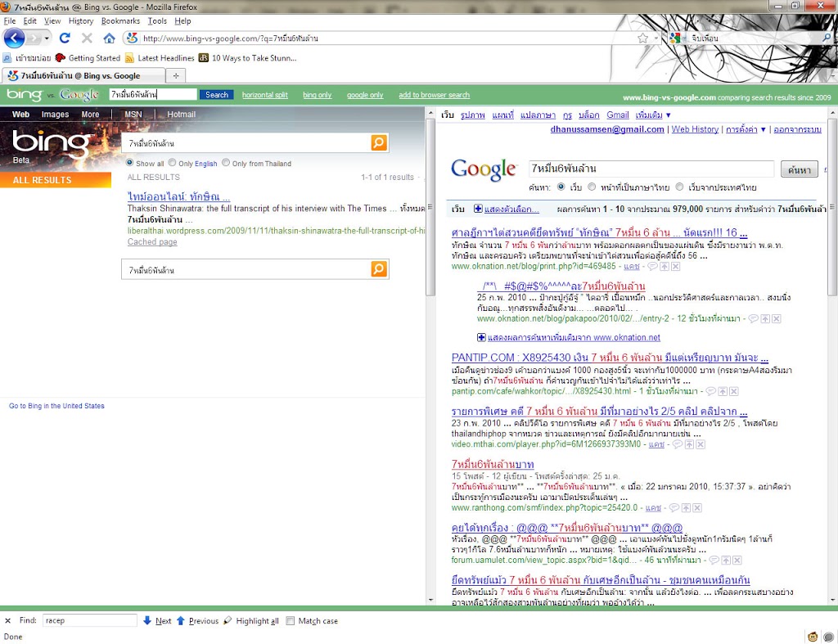Viewport: 838px width, 644px height.
Task: Open the back/forward history dropdown arrow
Action: (x=47, y=38)
